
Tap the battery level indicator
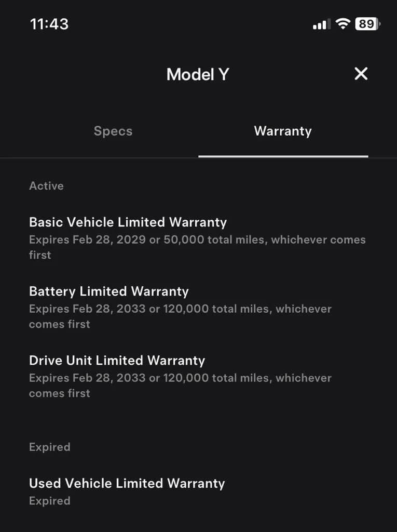[367, 24]
